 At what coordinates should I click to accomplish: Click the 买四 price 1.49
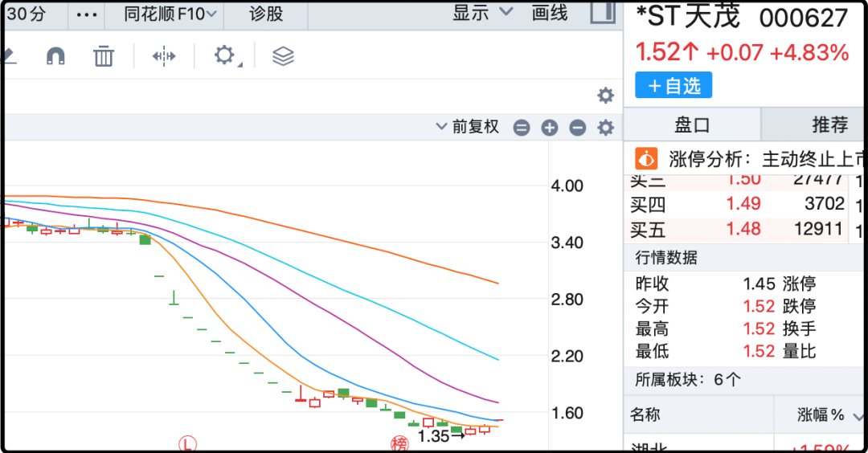(743, 203)
